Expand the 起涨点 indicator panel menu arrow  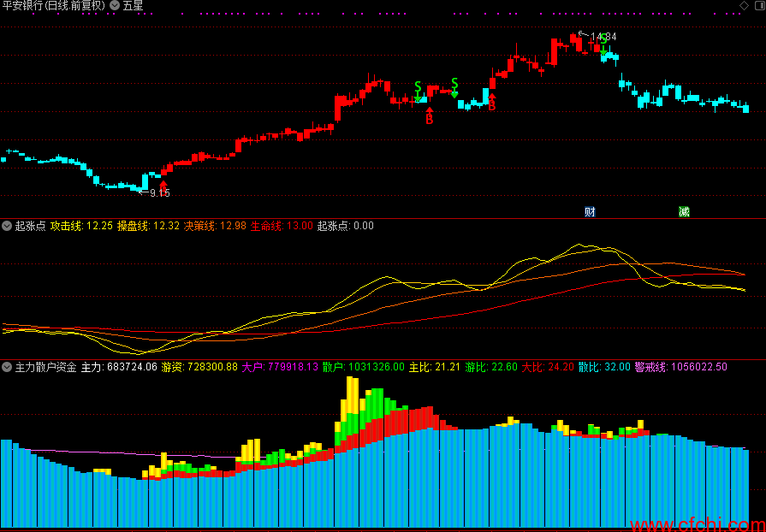[7, 226]
